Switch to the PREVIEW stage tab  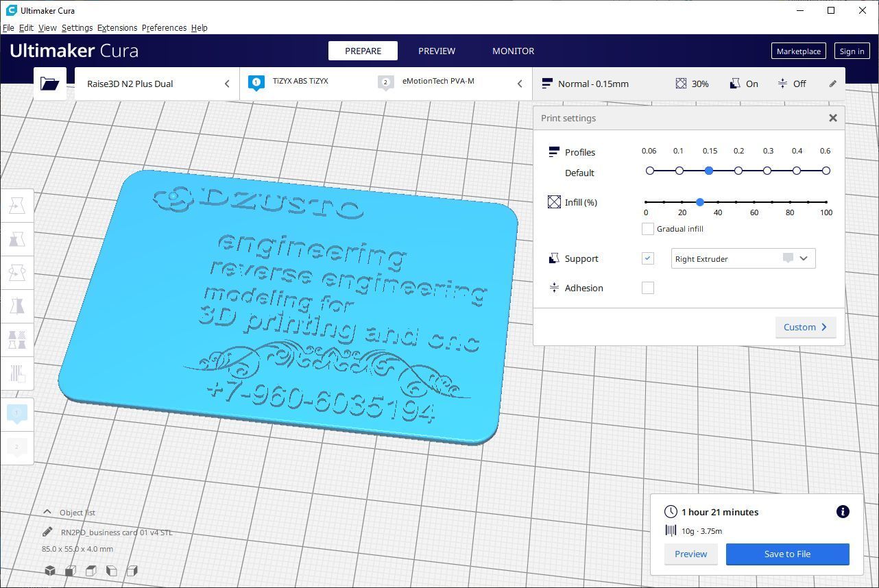click(437, 51)
